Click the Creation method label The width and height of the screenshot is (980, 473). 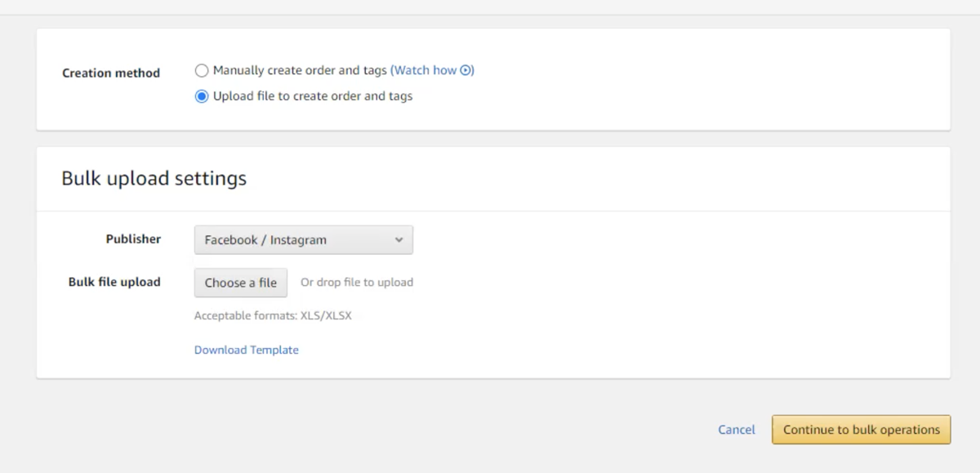click(111, 74)
